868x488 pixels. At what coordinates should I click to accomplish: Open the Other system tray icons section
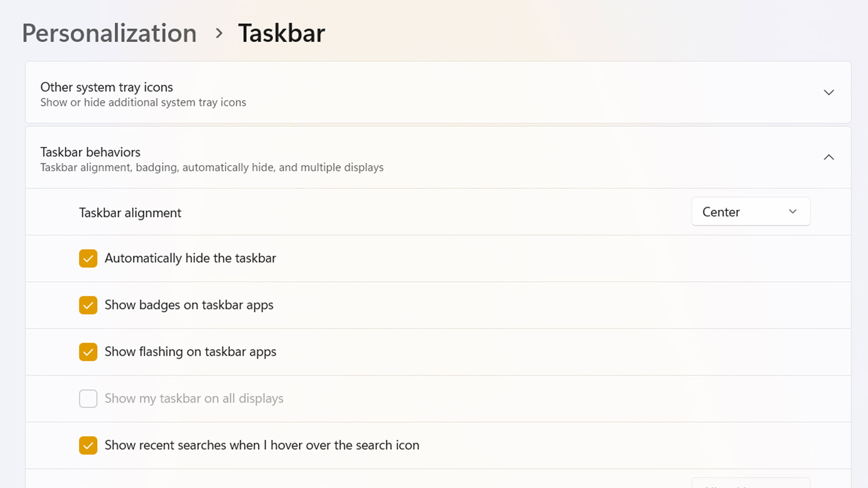tap(143, 94)
